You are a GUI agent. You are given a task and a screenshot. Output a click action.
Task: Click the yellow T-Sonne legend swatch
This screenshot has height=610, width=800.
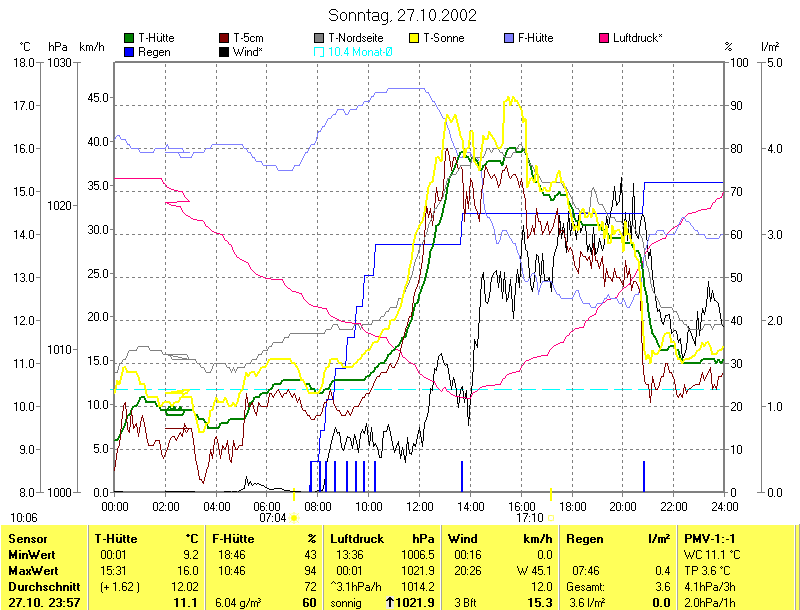click(414, 38)
